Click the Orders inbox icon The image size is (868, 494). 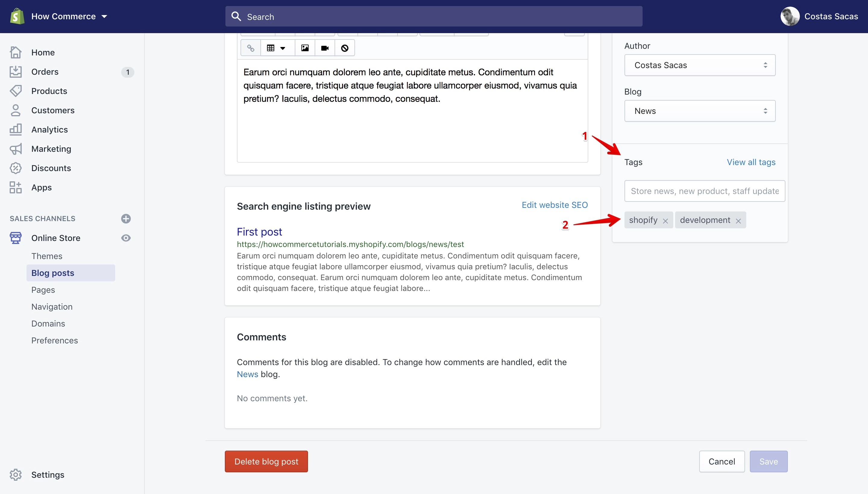click(x=16, y=72)
